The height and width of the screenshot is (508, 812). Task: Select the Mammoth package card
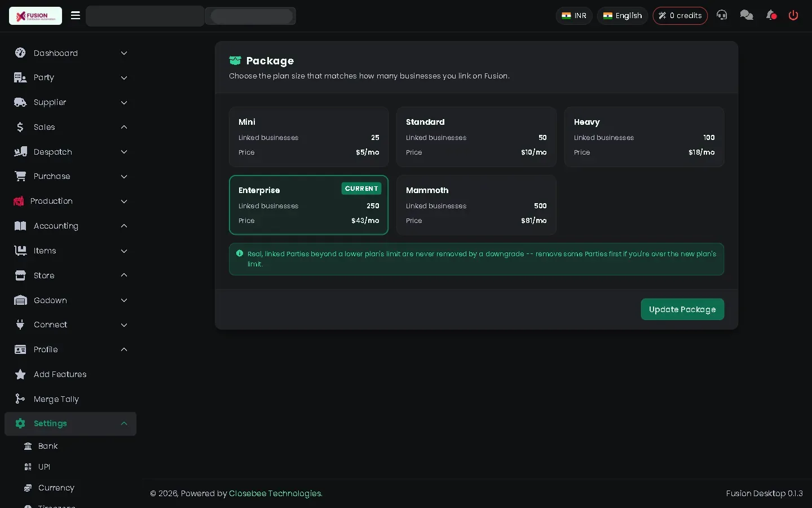[x=476, y=205]
